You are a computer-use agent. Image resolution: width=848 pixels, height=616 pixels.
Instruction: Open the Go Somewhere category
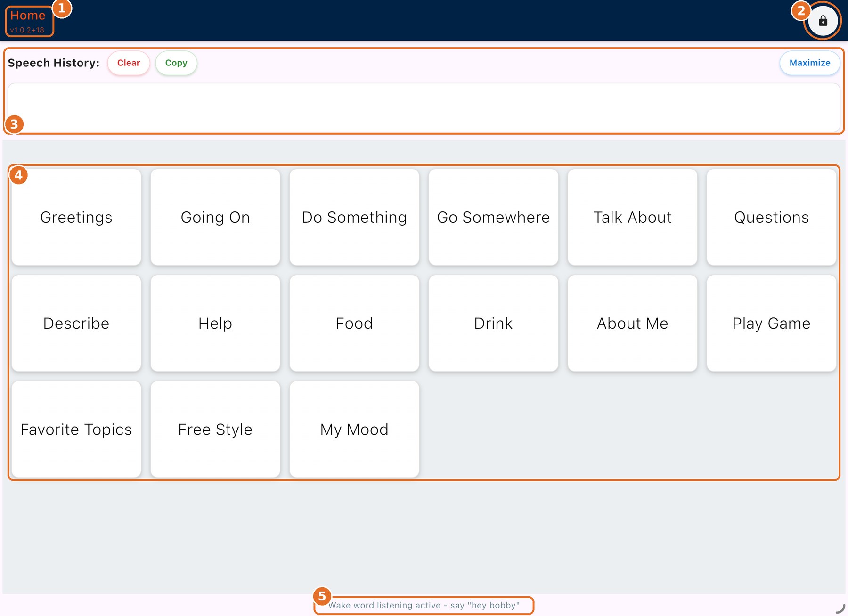point(493,217)
